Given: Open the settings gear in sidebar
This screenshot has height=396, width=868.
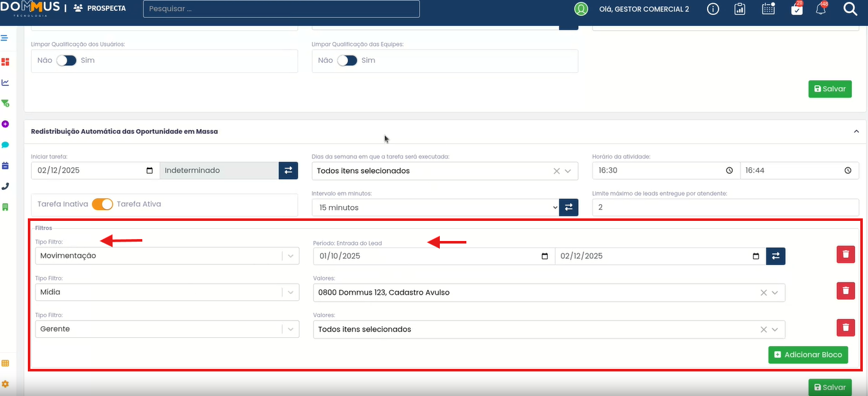Looking at the screenshot, I should [x=5, y=384].
